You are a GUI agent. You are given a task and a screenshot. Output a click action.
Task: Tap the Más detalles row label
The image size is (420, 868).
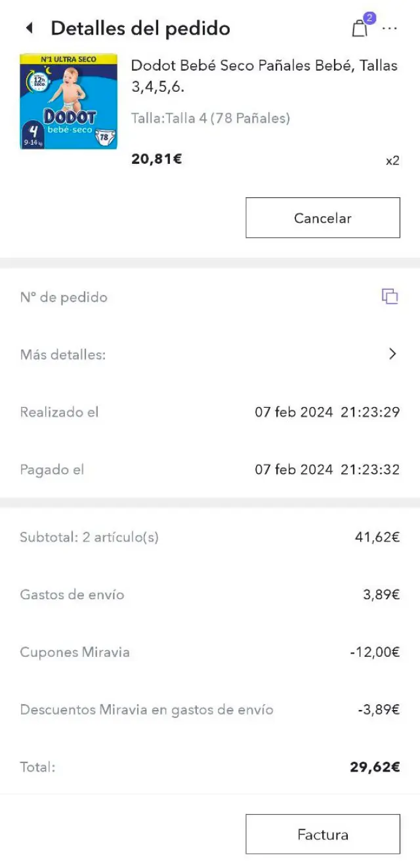[63, 355]
